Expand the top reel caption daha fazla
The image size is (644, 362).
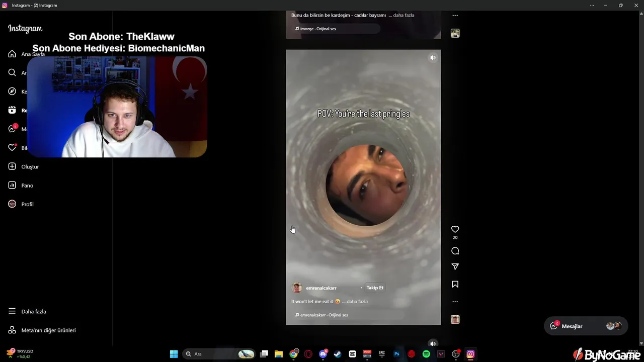[404, 16]
